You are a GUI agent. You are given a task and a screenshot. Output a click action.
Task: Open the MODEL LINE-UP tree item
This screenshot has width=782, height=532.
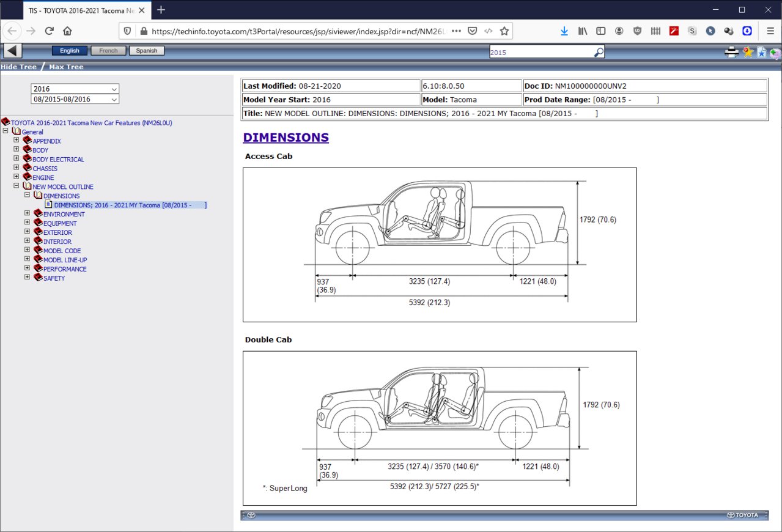[65, 260]
